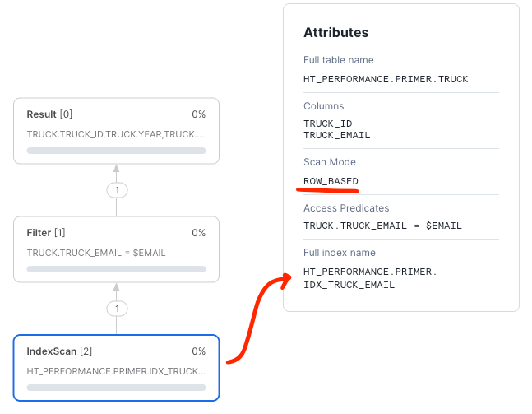Click the 0% label on the Result node

point(198,114)
